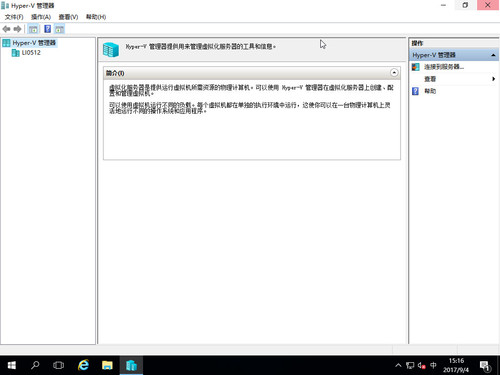Launch Internet Explorer from taskbar
500x375 pixels.
pyautogui.click(x=83, y=365)
